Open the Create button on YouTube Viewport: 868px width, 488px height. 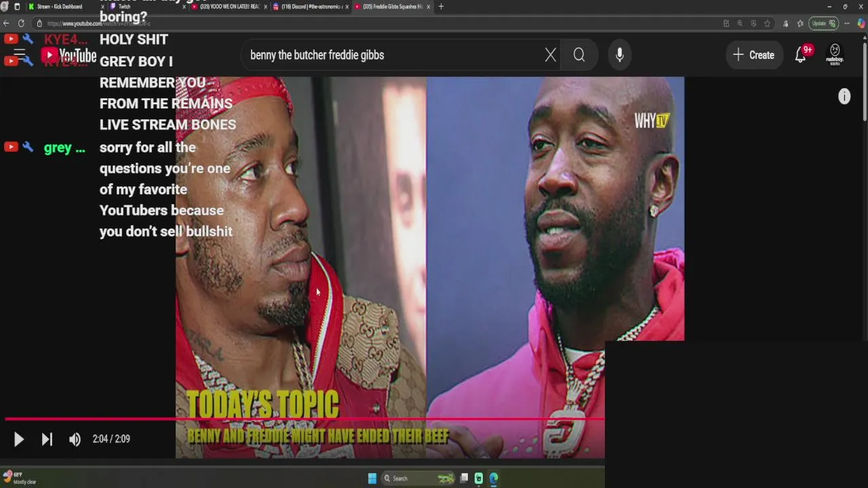point(753,55)
